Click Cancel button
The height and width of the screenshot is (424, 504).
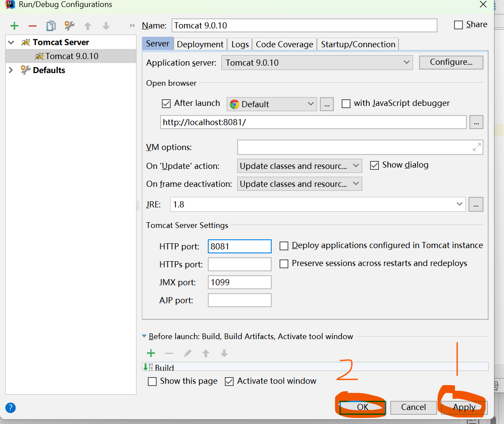click(413, 407)
